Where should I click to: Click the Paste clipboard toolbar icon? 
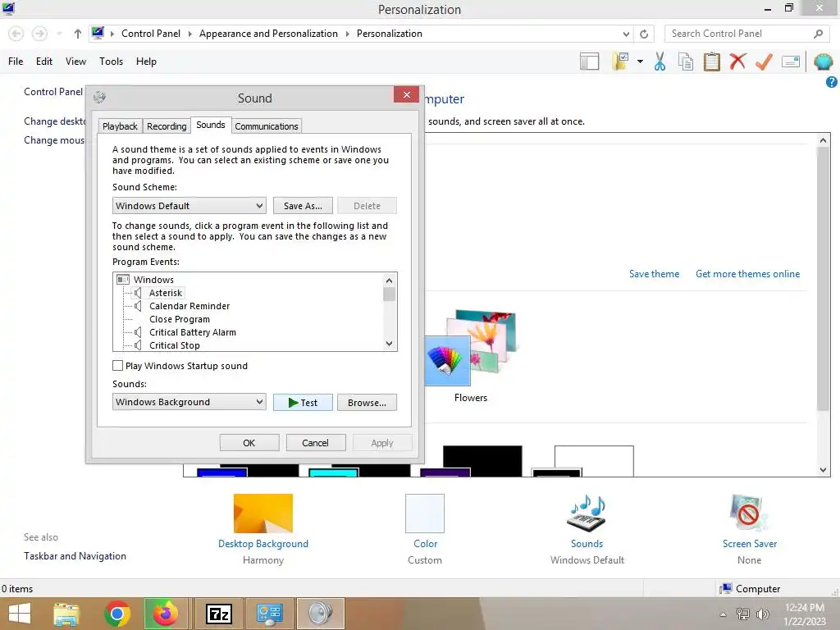(711, 62)
